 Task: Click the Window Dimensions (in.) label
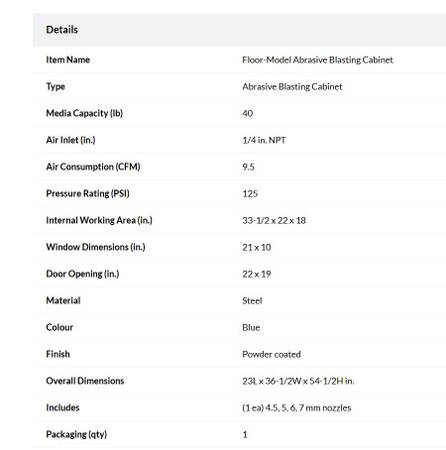tap(96, 247)
